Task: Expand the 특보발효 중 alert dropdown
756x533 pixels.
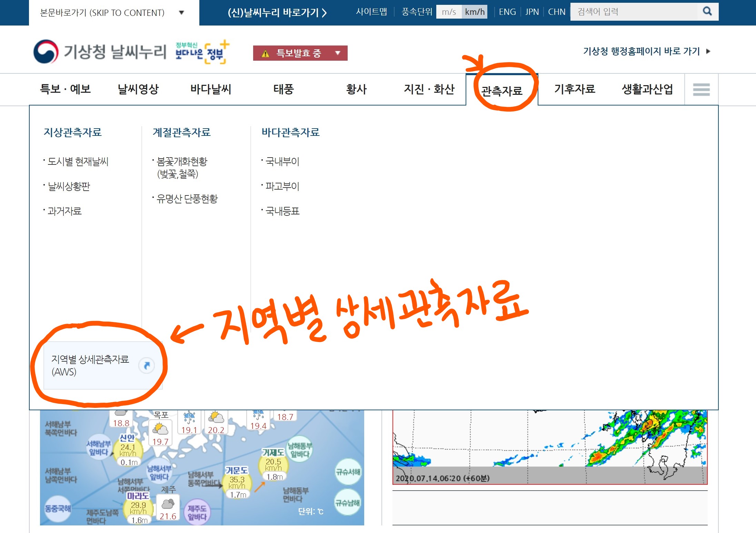Action: pyautogui.click(x=338, y=53)
